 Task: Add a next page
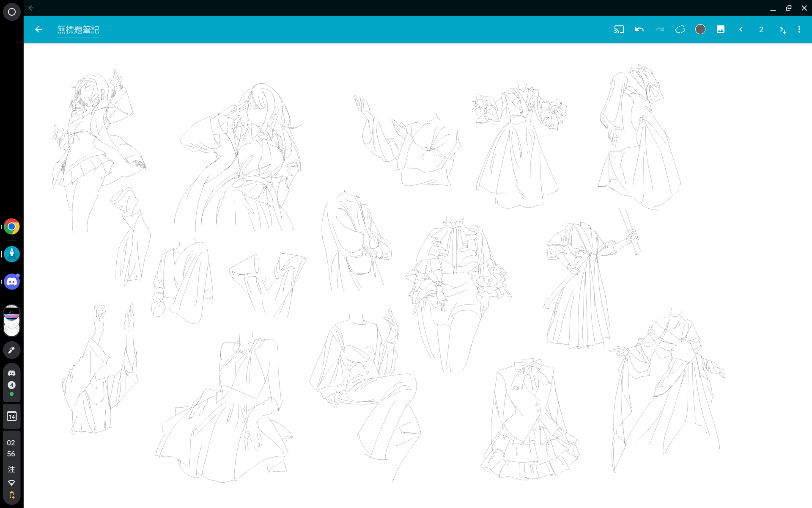click(782, 30)
